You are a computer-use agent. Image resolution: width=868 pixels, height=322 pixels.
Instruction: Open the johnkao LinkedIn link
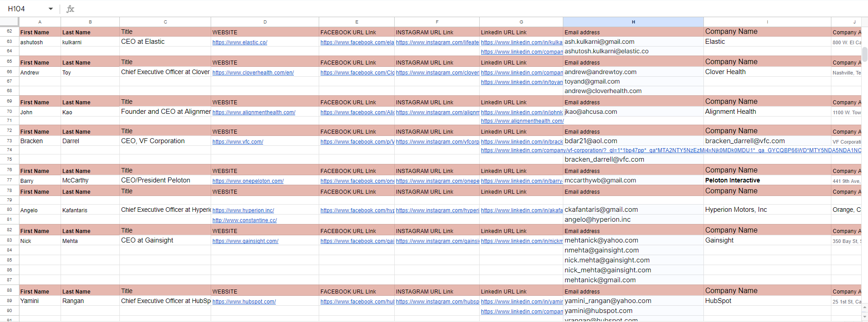coord(522,112)
